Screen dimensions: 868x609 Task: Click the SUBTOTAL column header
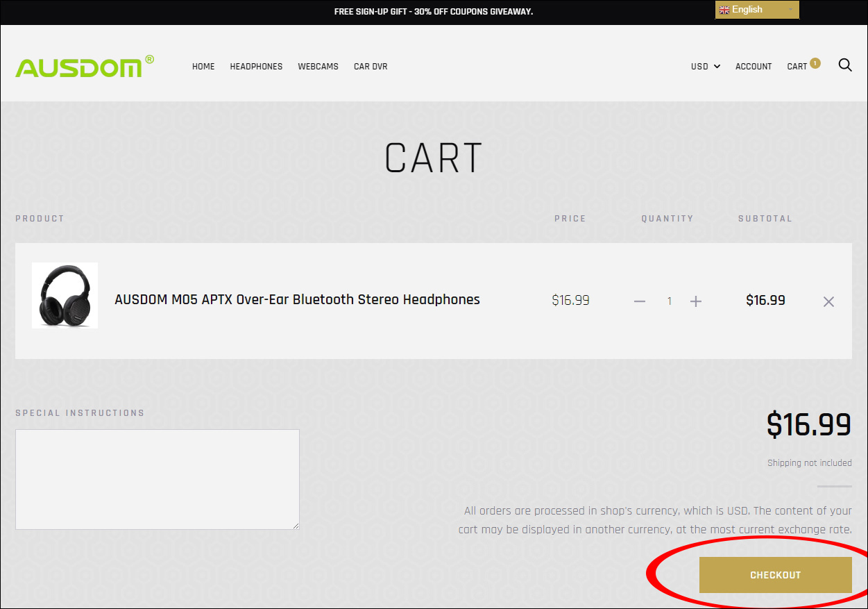tap(765, 219)
